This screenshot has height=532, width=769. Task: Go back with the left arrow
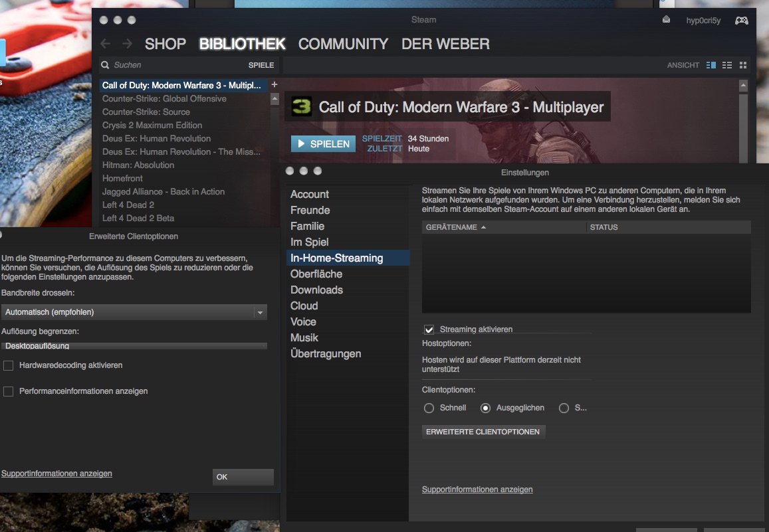[106, 44]
